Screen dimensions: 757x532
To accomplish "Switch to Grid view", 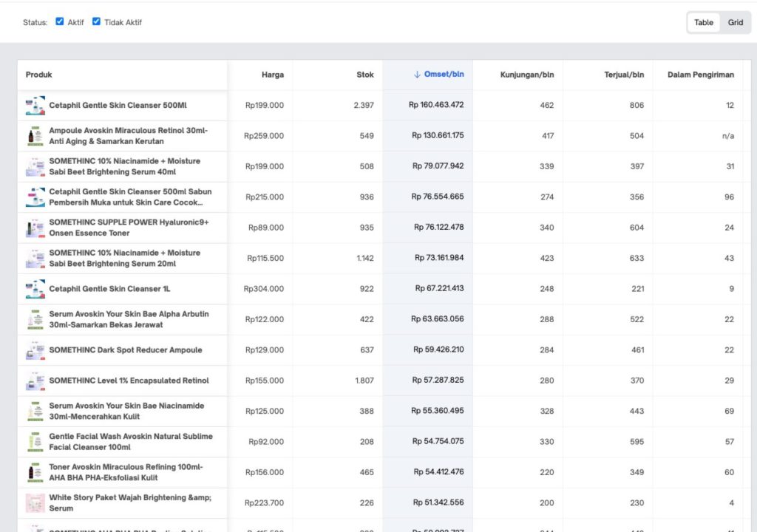I will [x=735, y=22].
